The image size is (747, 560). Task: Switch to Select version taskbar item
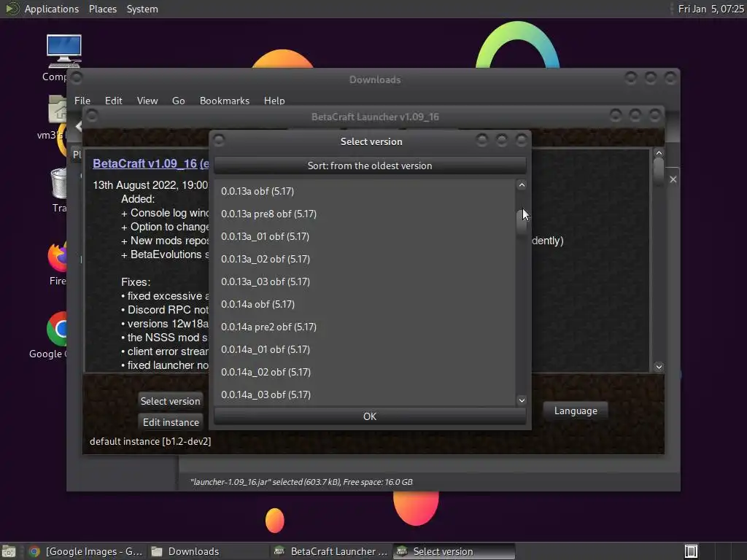click(454, 551)
